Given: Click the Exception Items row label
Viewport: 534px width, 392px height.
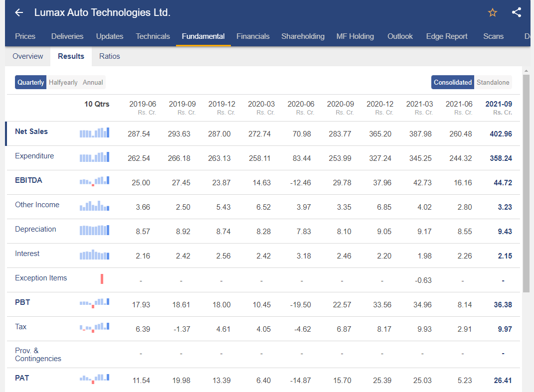Looking at the screenshot, I should click(41, 278).
